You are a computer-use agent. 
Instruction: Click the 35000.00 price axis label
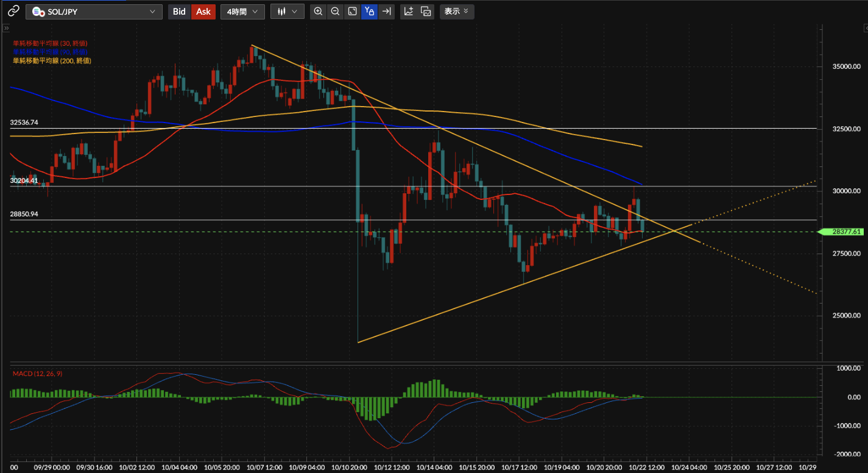pos(847,66)
